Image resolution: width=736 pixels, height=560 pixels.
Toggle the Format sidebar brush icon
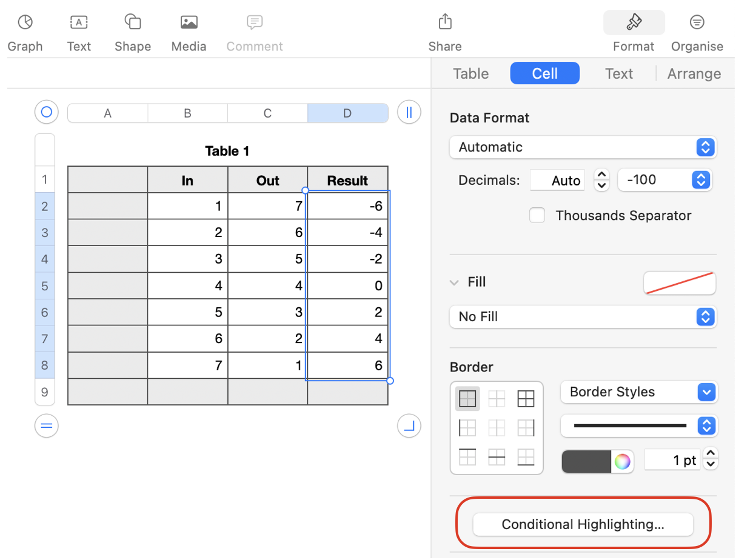(634, 24)
